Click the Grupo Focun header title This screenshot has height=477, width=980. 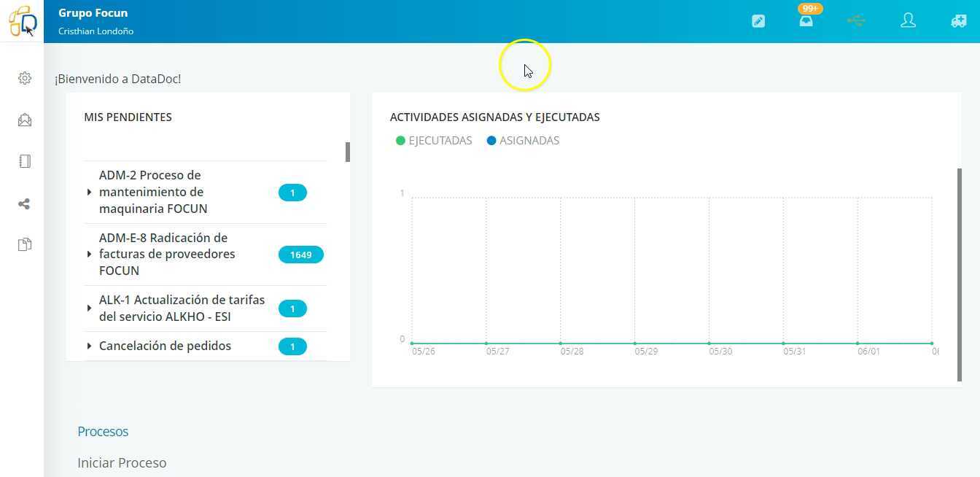pyautogui.click(x=93, y=12)
